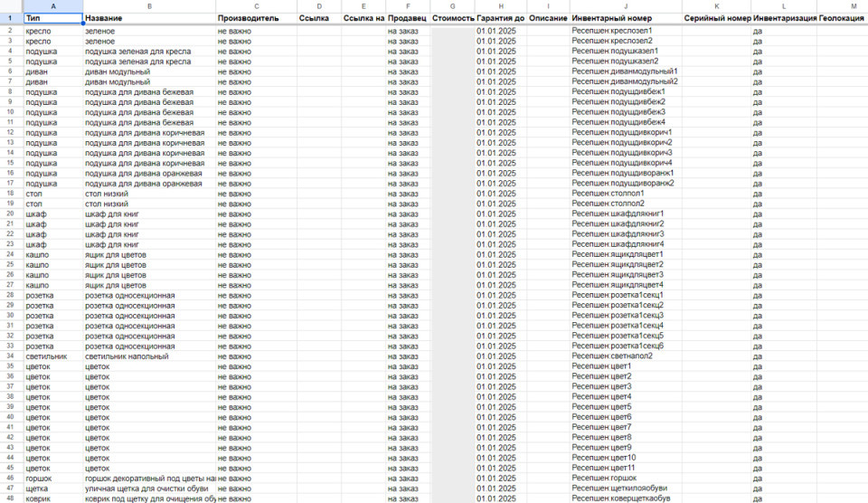The height and width of the screenshot is (503, 868).
Task: Click cell 'горшок декоративный под цветы'
Action: click(149, 478)
